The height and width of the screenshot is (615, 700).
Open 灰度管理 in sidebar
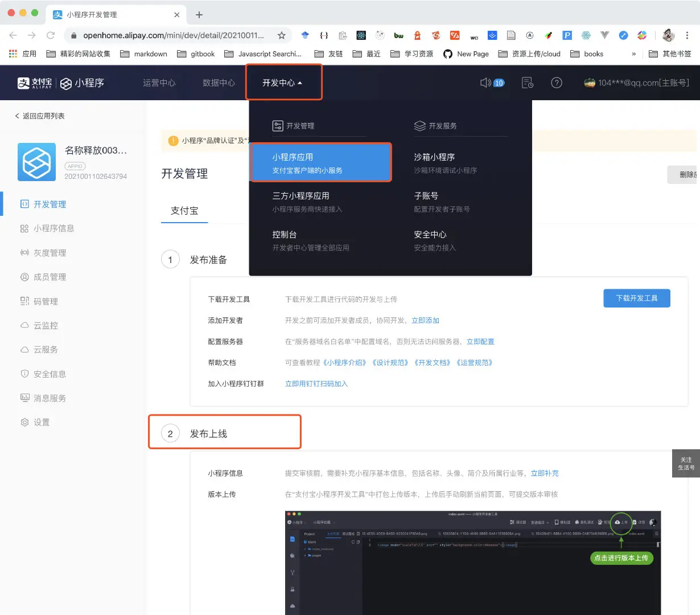coord(43,253)
